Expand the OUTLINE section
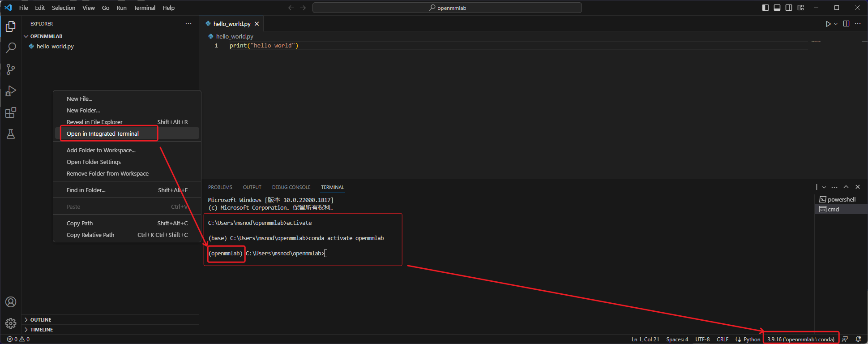The height and width of the screenshot is (344, 868). (41, 320)
